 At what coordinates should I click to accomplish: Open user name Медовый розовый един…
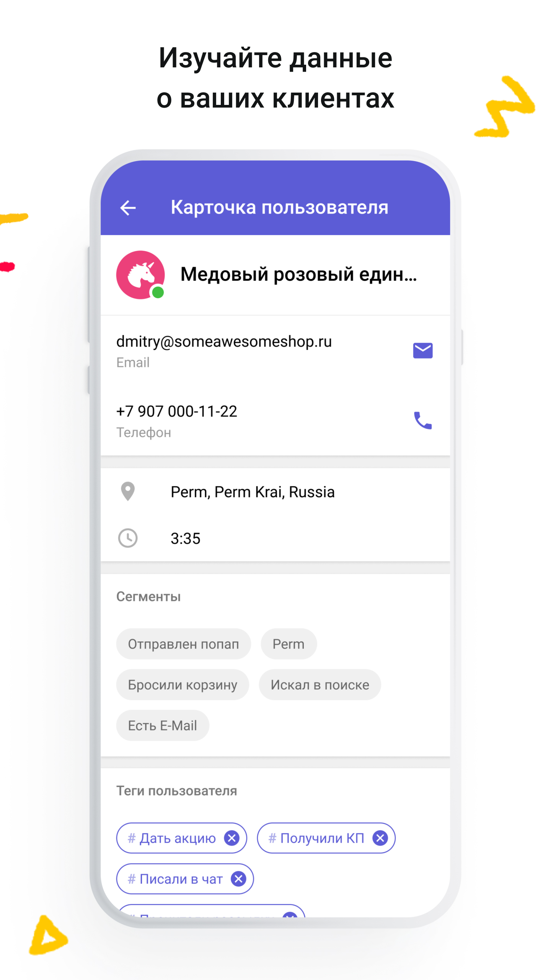298,274
